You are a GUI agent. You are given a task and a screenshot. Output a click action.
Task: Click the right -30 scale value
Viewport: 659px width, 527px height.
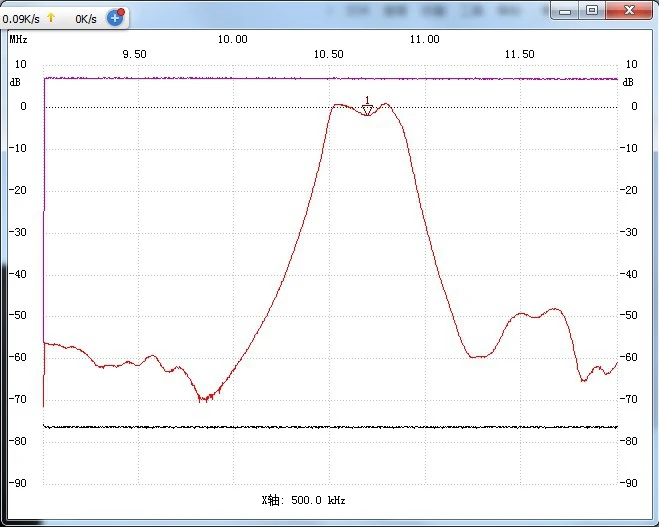pyautogui.click(x=629, y=232)
